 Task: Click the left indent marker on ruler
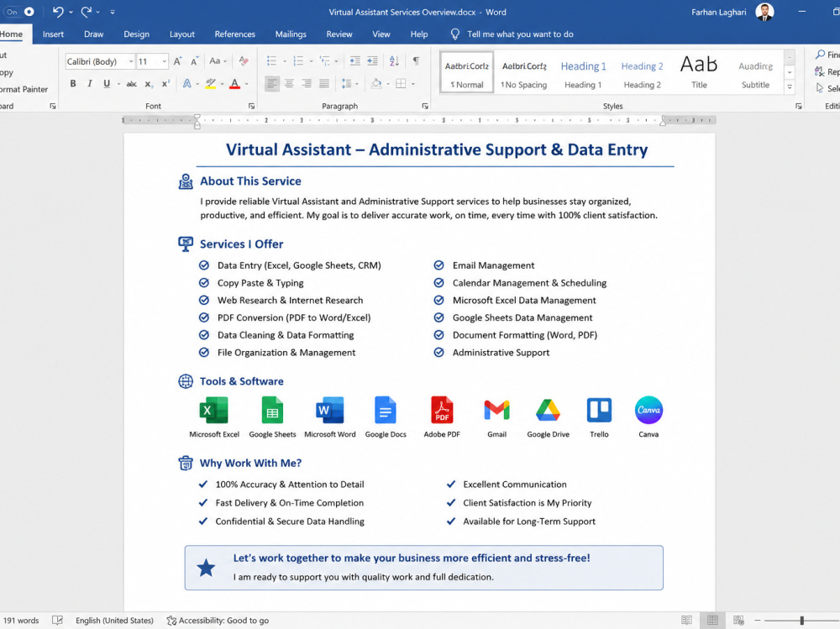point(197,122)
